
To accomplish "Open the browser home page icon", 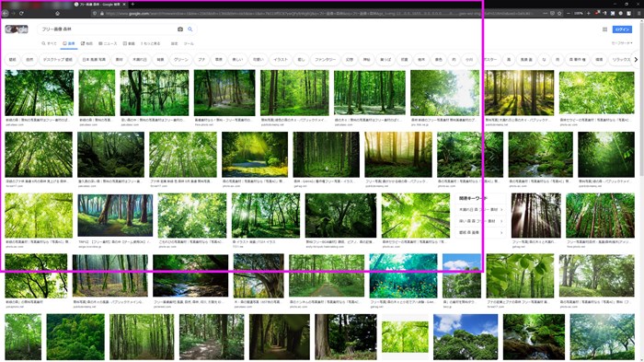I will [57, 13].
